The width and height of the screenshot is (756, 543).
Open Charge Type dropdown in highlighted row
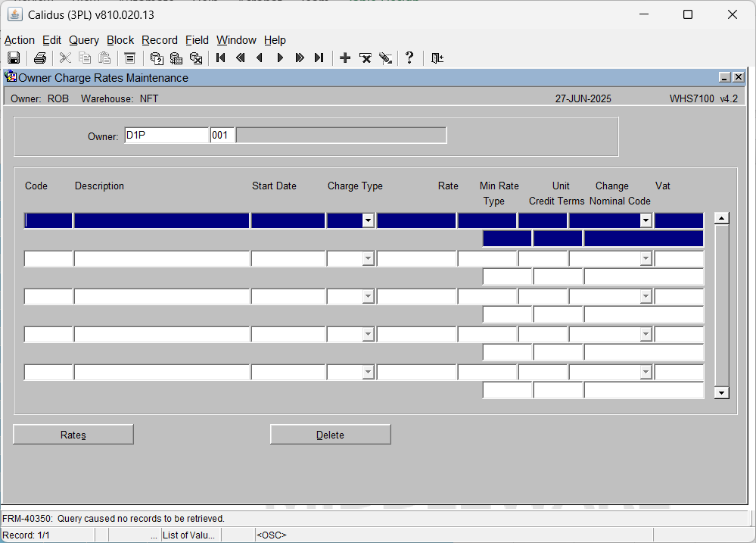pyautogui.click(x=368, y=220)
